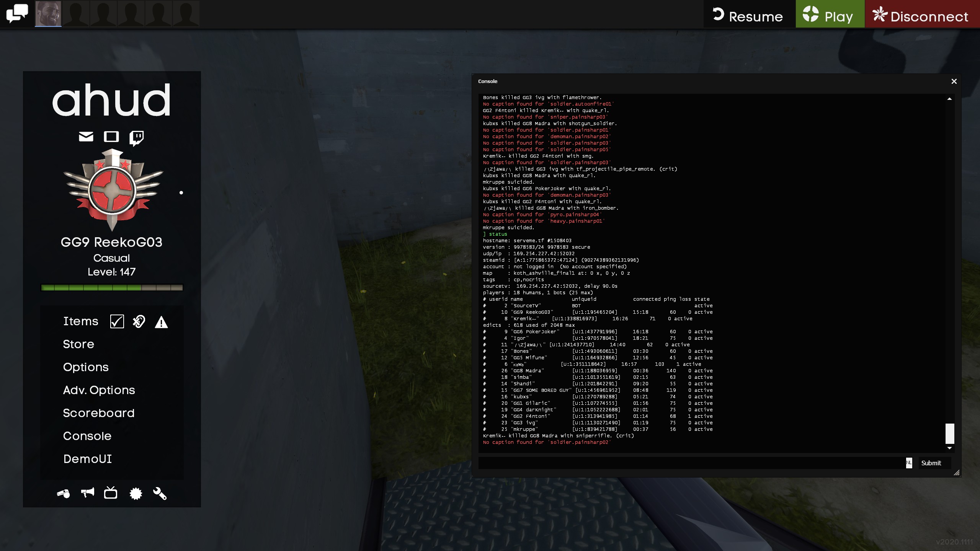Toggle the muted ear icon

(x=139, y=321)
